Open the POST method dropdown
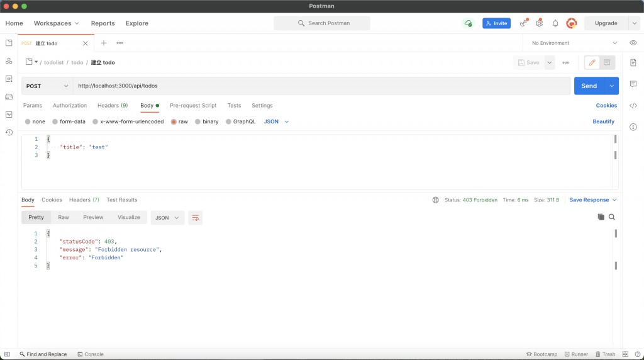Screen dimensions: 644x360 (47, 86)
